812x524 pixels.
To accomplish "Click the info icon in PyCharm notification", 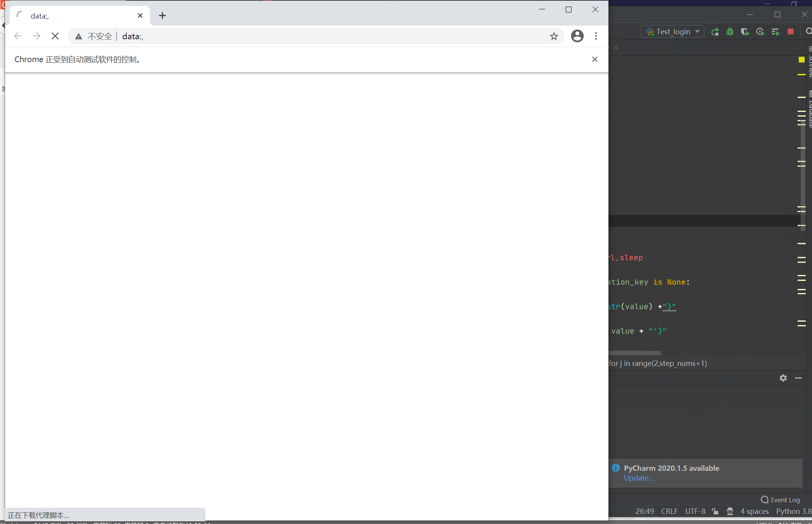I will pyautogui.click(x=616, y=468).
